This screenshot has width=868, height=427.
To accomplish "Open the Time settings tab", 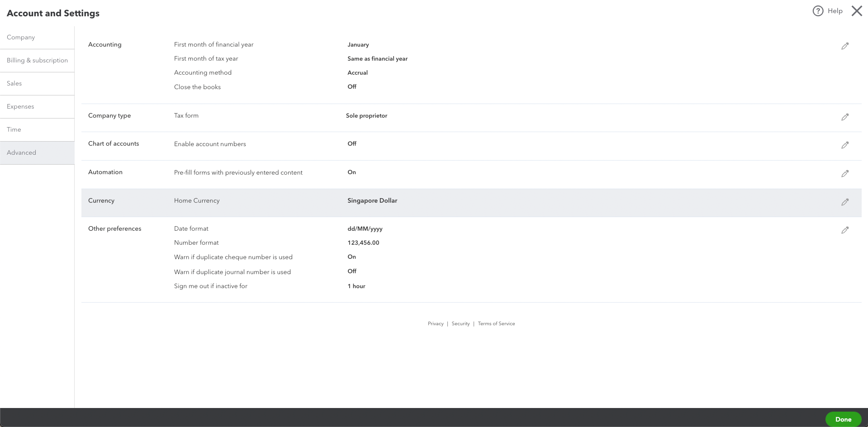I will 14,130.
